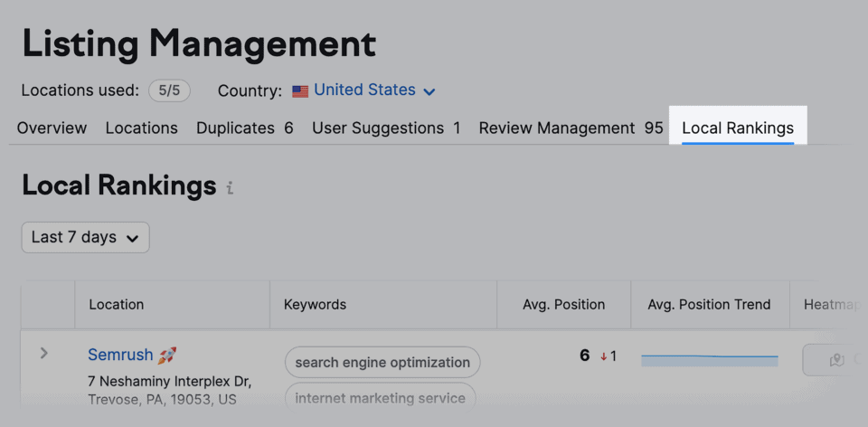The width and height of the screenshot is (868, 427).
Task: Open the Review Management tab
Action: tap(571, 128)
